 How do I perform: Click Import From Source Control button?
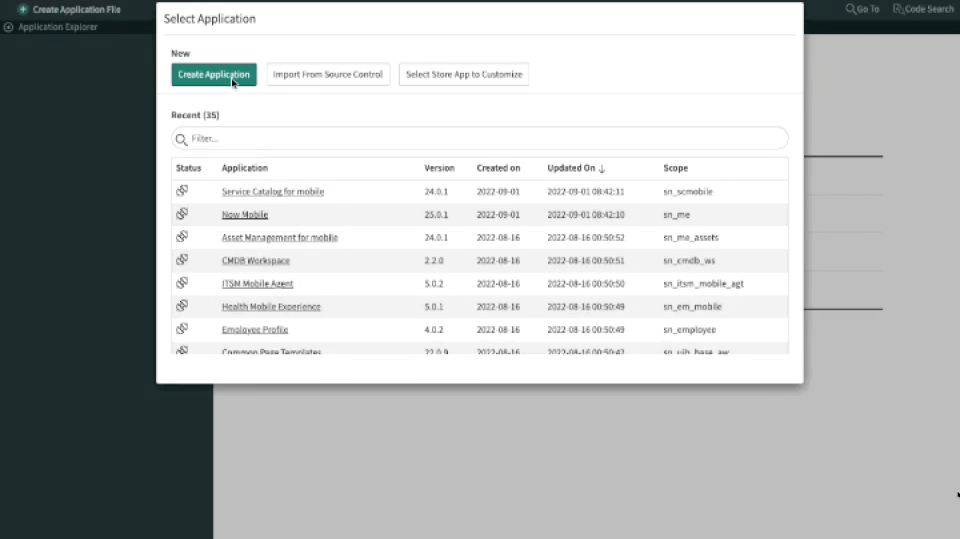pos(328,75)
